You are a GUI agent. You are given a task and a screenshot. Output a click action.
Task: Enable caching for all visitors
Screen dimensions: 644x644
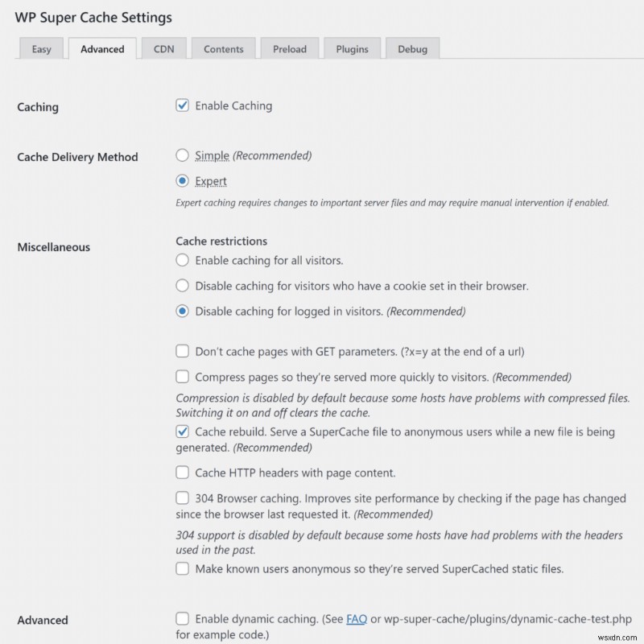(x=182, y=259)
